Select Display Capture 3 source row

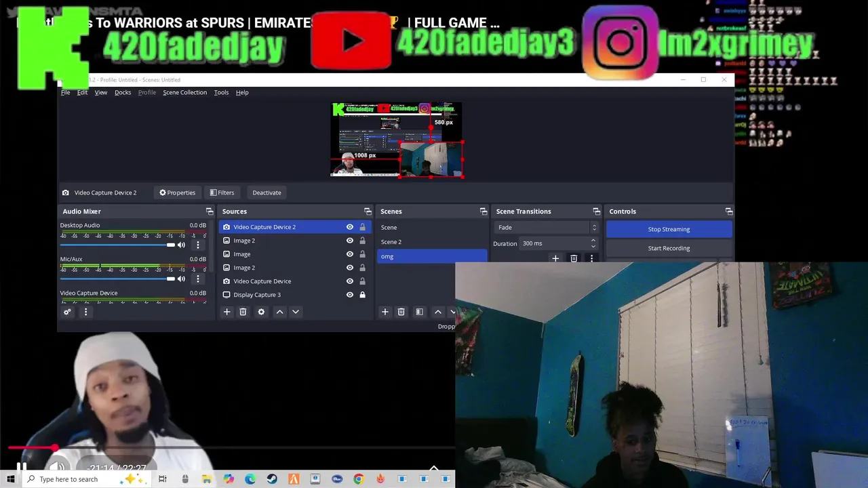coord(295,295)
